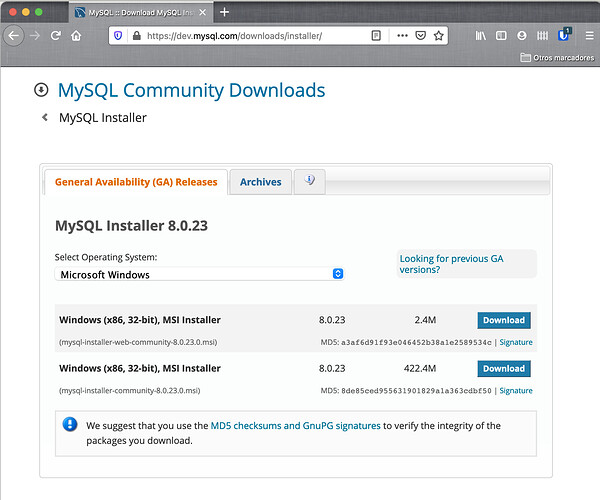
Task: Open a new browser tab with plus
Action: click(x=224, y=12)
